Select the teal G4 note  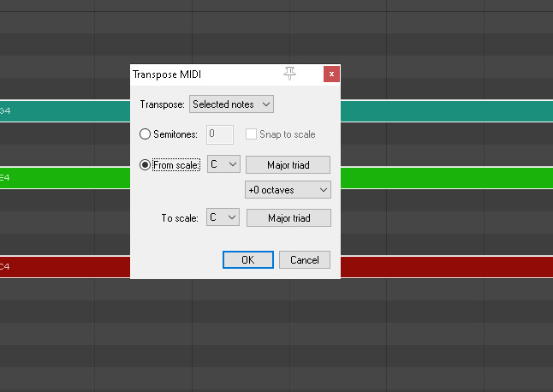65,110
